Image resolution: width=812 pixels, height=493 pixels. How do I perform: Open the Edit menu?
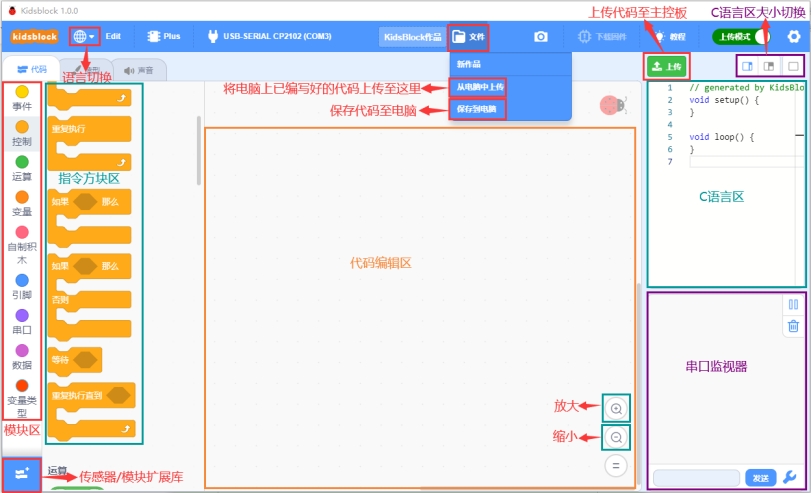pyautogui.click(x=113, y=36)
